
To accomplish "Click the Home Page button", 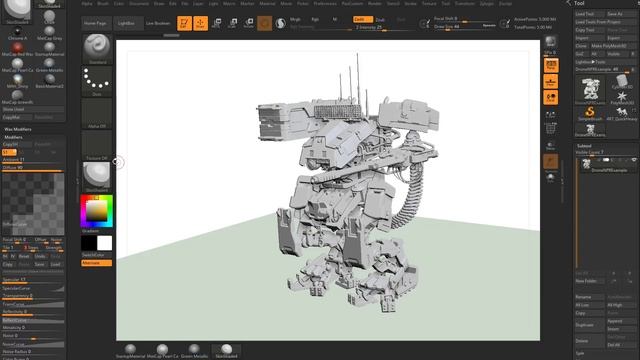I will coord(96,23).
